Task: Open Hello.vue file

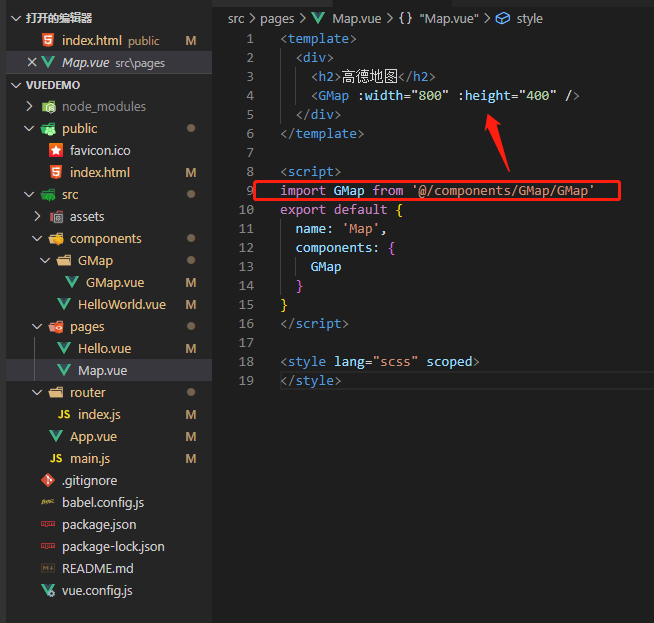Action: click(109, 349)
